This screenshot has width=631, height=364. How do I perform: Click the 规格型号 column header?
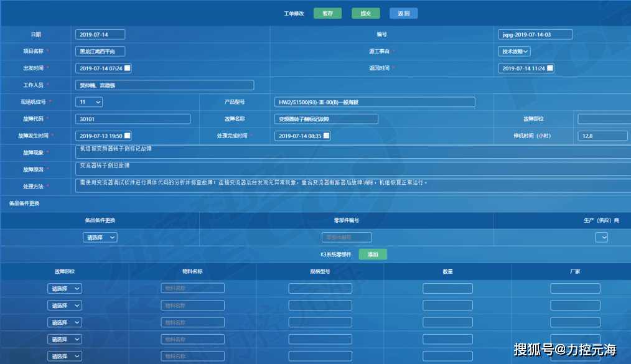click(x=320, y=271)
